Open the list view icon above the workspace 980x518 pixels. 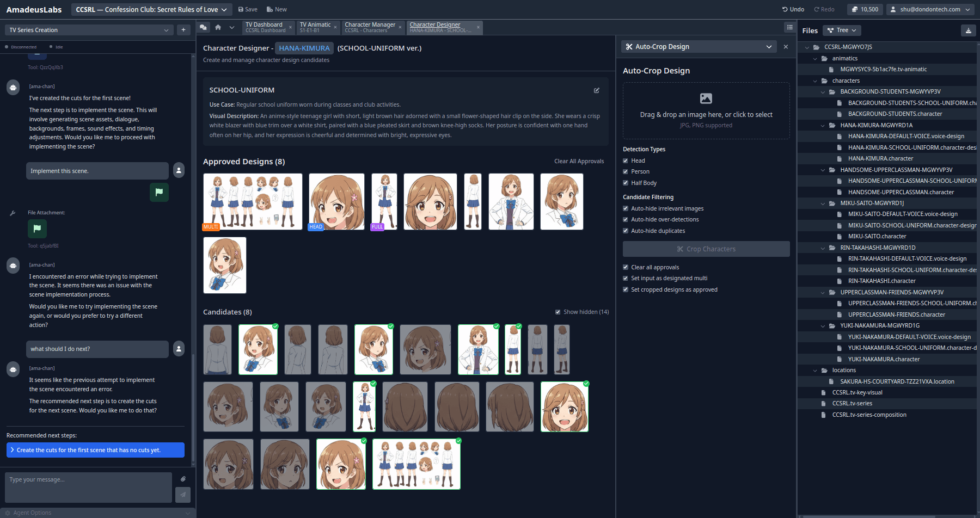pyautogui.click(x=789, y=27)
